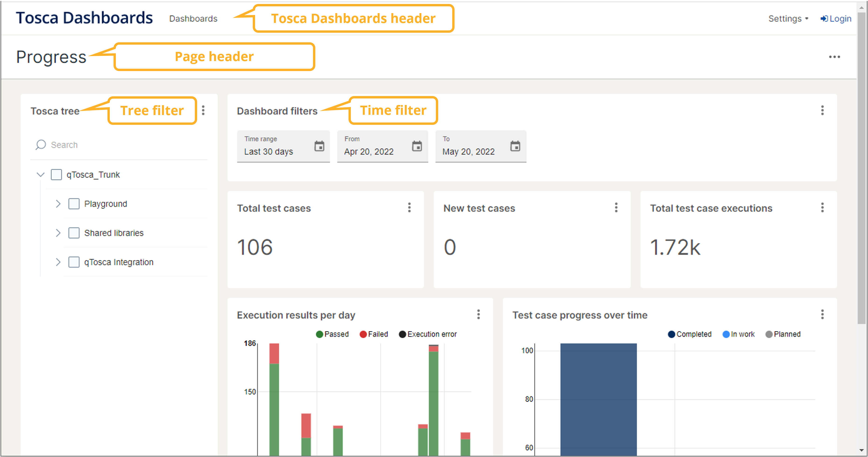Image resolution: width=868 pixels, height=457 pixels.
Task: Click the scrollbar up arrow
Action: coord(861,7)
